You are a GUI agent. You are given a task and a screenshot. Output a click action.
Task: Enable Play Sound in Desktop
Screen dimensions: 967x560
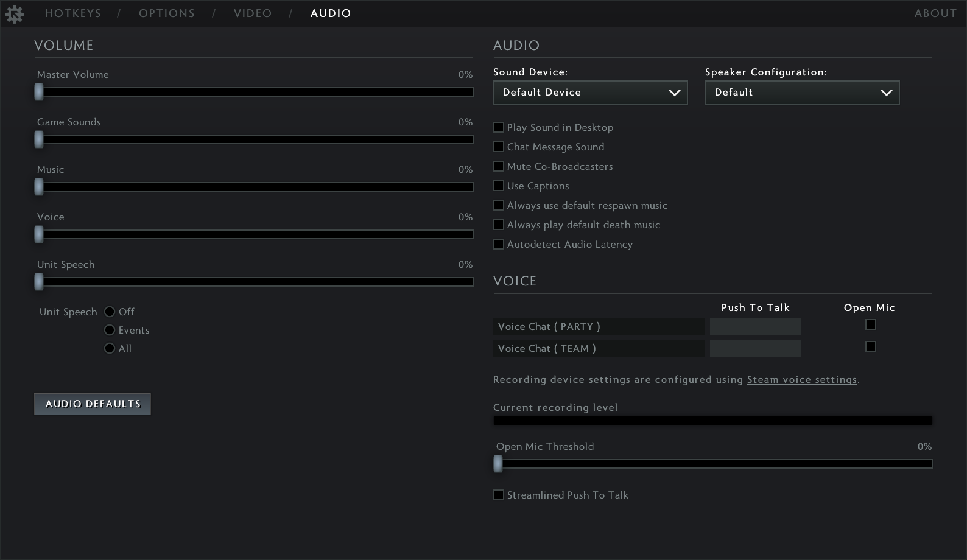point(499,127)
